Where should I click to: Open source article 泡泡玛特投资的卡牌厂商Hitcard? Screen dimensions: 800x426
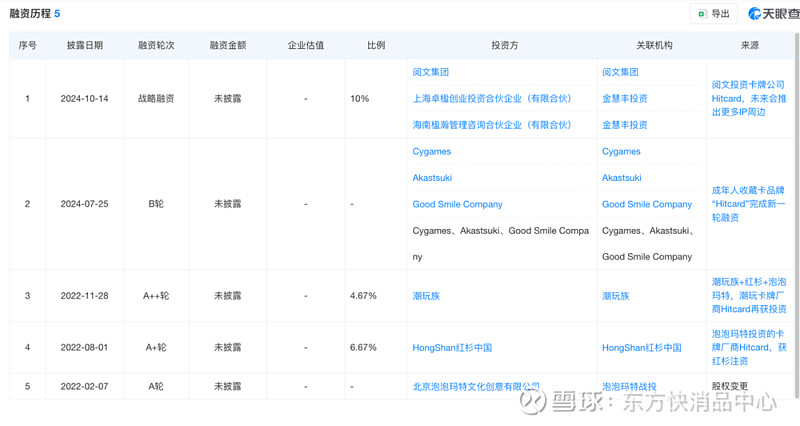click(748, 347)
